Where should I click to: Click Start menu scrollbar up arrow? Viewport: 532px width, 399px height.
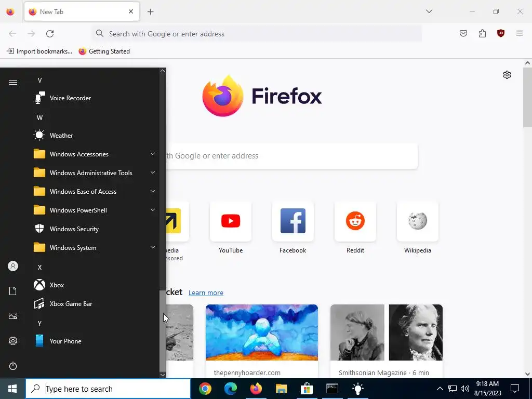[x=163, y=71]
